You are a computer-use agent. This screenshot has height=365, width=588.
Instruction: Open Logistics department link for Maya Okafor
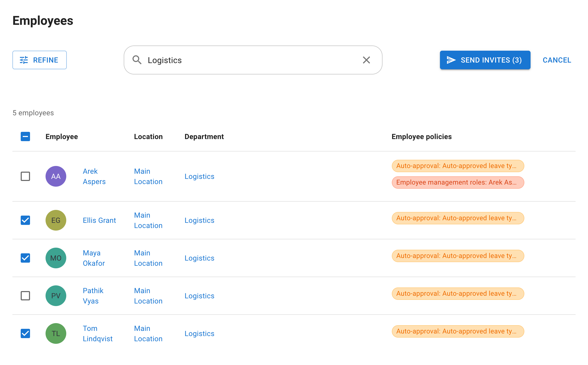199,258
